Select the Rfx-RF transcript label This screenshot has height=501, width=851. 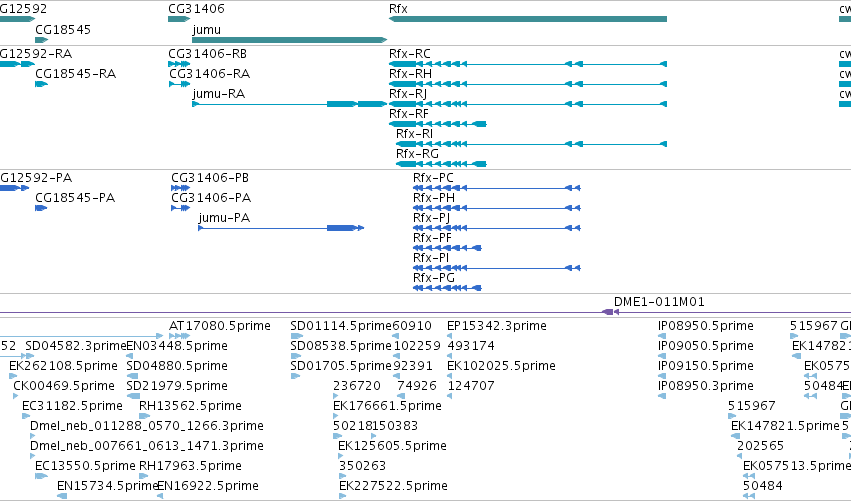409,114
